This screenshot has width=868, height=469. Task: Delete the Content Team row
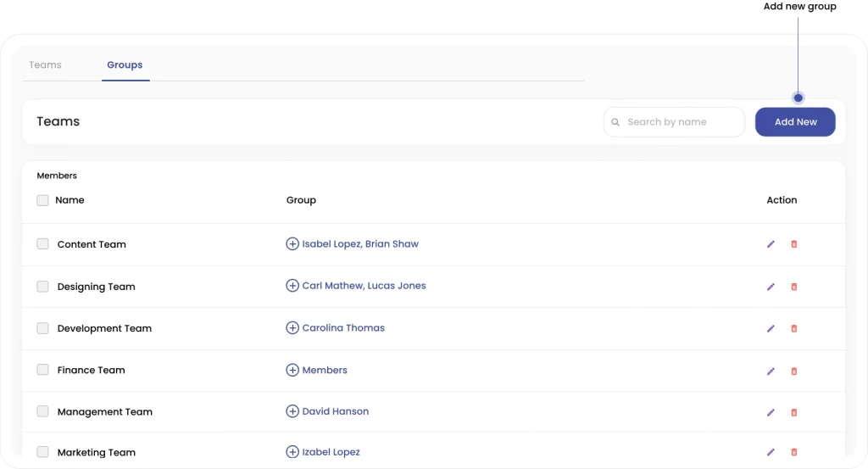pos(793,244)
